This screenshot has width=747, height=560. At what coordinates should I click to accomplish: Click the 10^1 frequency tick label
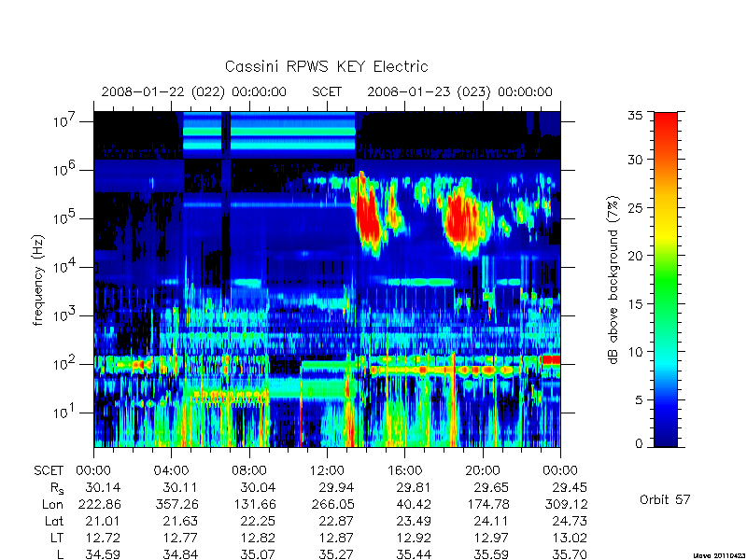pos(65,413)
